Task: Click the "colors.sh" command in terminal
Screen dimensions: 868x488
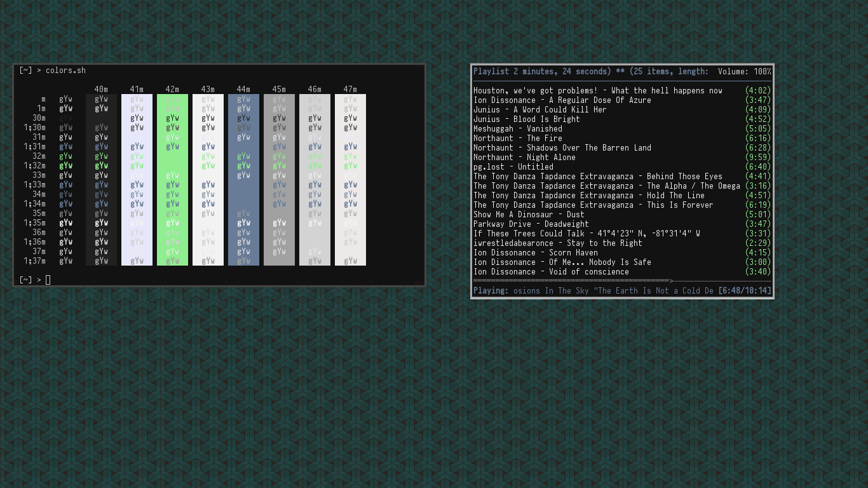Action: click(x=65, y=71)
